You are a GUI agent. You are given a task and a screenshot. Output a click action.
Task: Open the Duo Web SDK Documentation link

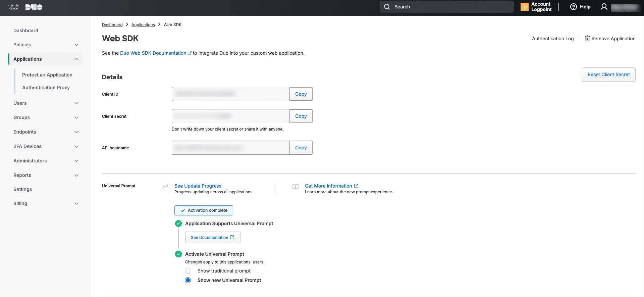tap(153, 53)
